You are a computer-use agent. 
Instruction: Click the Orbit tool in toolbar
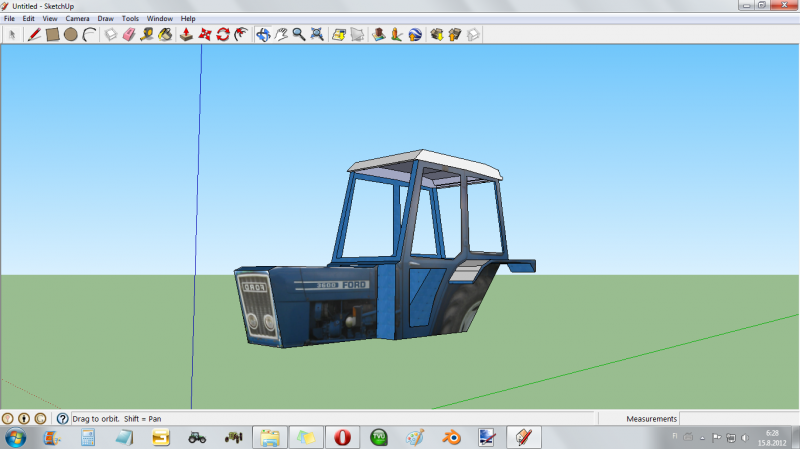click(263, 34)
